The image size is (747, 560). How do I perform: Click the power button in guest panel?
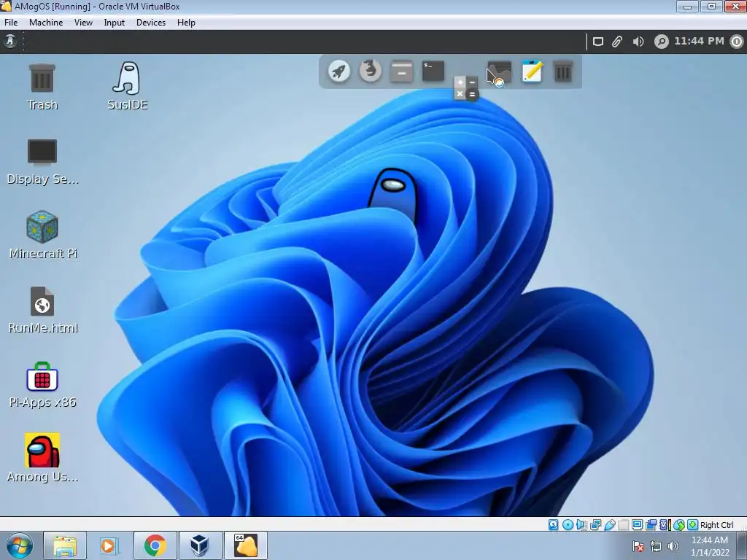point(737,42)
